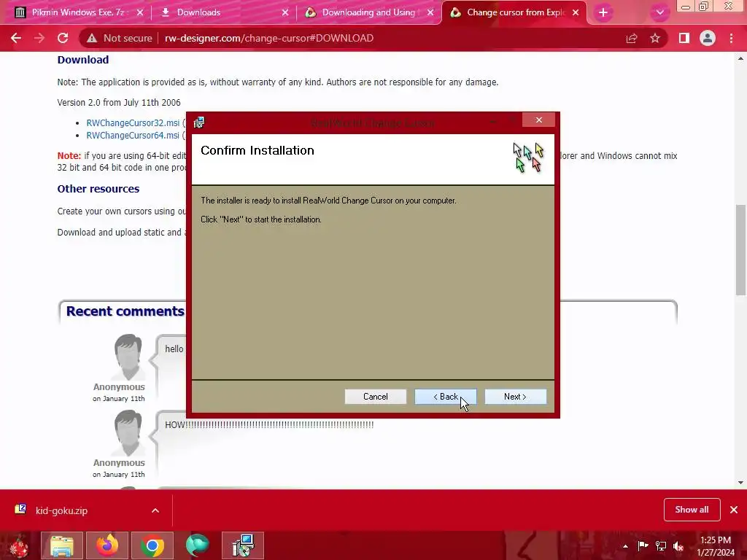This screenshot has height=560, width=747.
Task: Click Next to start the installation
Action: tap(515, 397)
